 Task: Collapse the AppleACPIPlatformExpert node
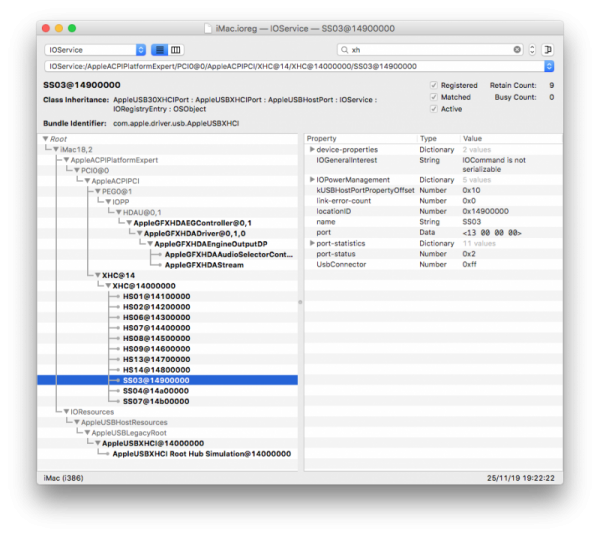pyautogui.click(x=66, y=160)
